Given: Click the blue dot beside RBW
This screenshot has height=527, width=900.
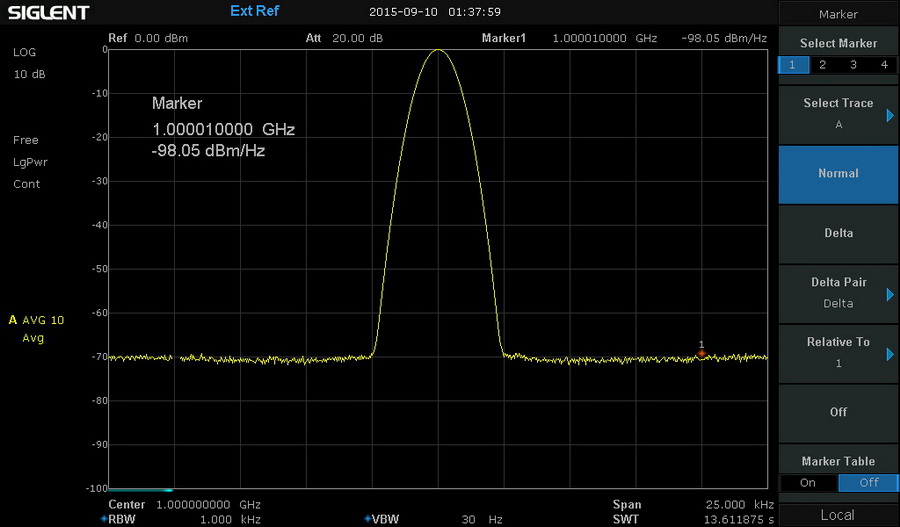Looking at the screenshot, I should pyautogui.click(x=104, y=519).
